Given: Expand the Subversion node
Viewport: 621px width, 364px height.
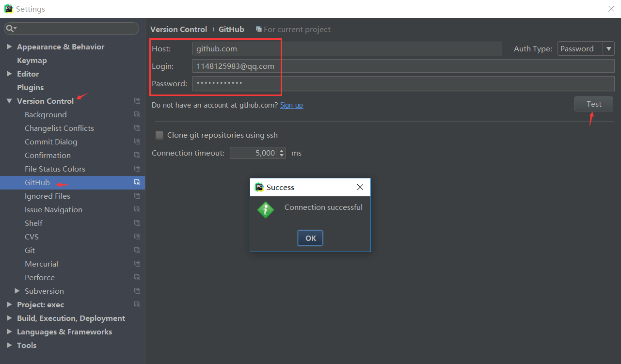Looking at the screenshot, I should (17, 291).
